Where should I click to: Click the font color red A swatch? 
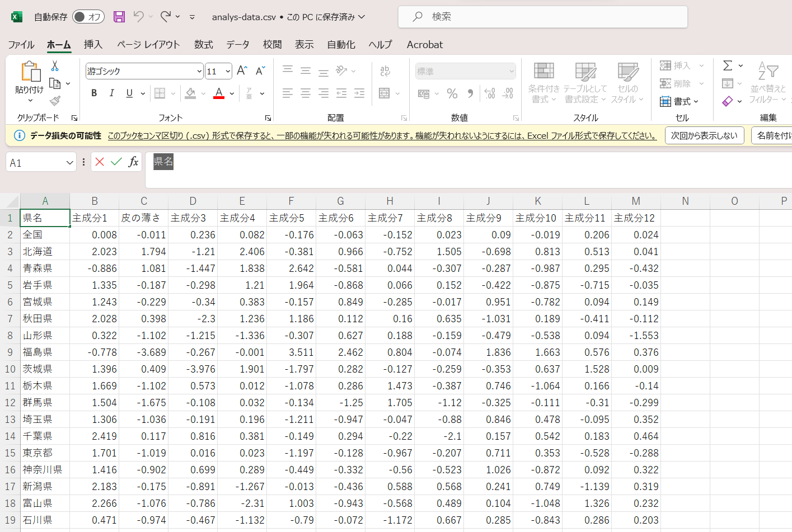click(219, 93)
